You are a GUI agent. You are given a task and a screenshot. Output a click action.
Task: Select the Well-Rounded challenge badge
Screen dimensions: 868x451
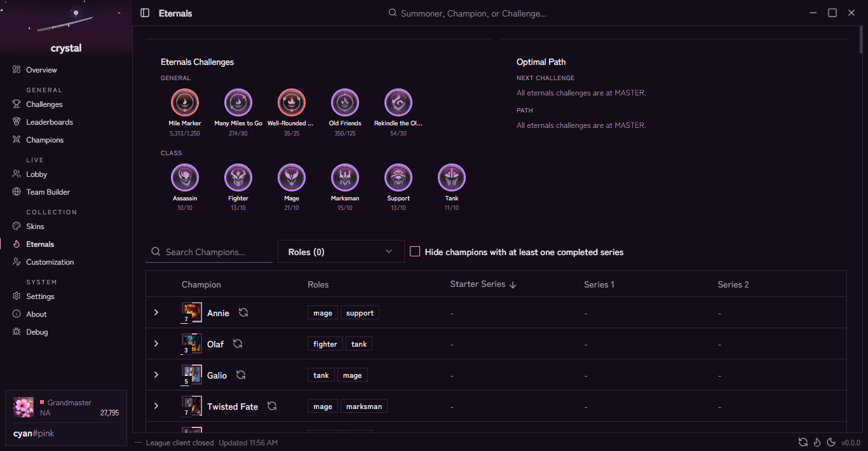pos(292,102)
